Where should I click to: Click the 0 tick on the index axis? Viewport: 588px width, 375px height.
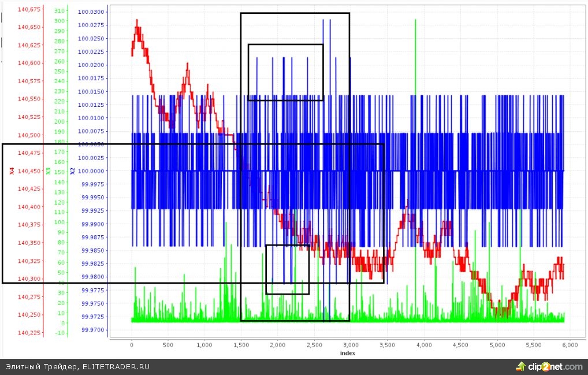[132, 345]
